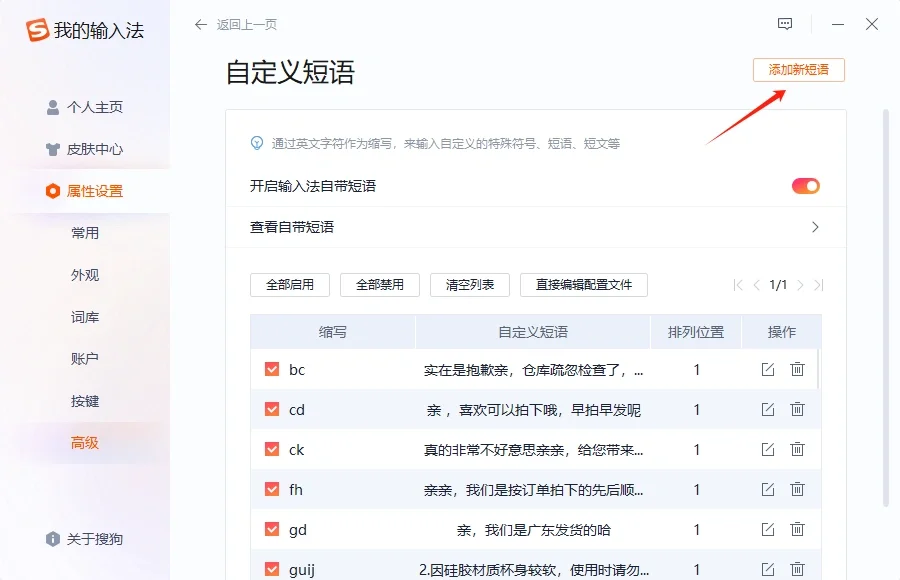Go to next page arrow
900x580 pixels.
click(x=800, y=285)
